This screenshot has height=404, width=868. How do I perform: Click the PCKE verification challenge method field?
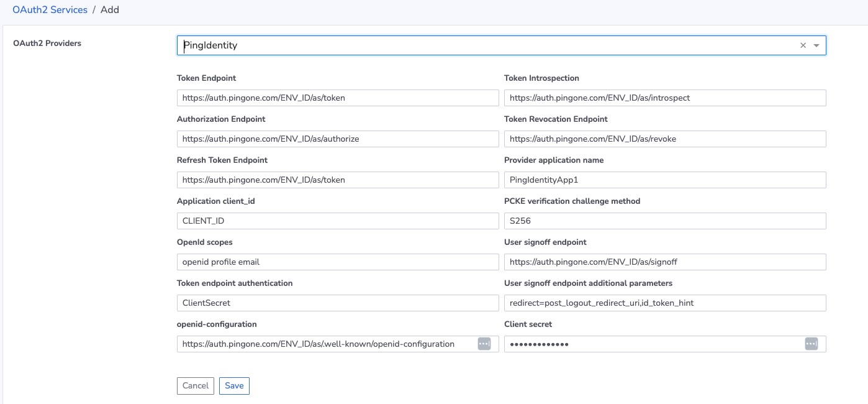pos(664,221)
